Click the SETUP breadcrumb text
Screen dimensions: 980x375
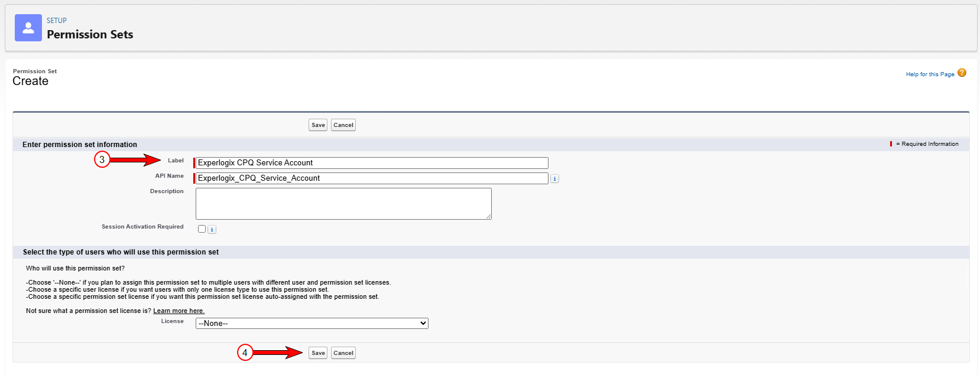pos(57,21)
